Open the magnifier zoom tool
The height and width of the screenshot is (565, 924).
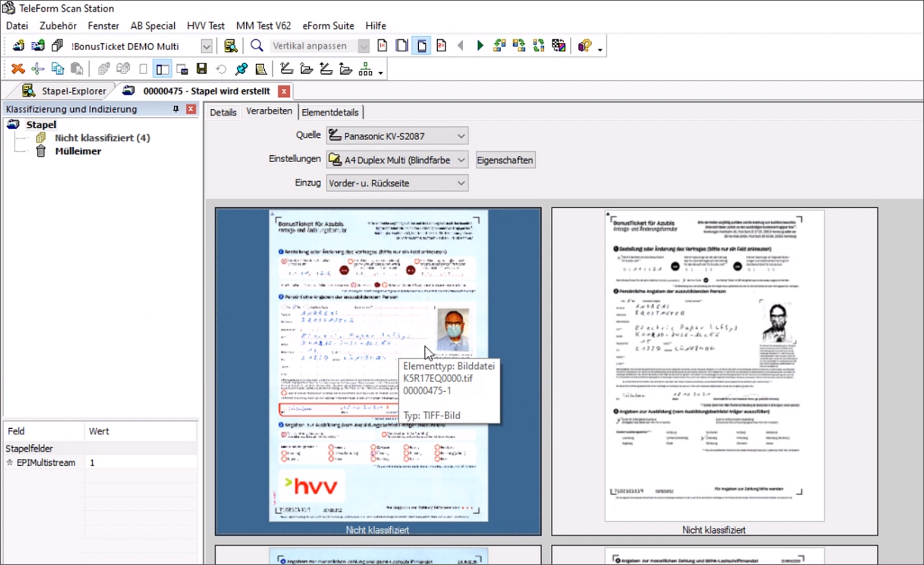coord(257,46)
